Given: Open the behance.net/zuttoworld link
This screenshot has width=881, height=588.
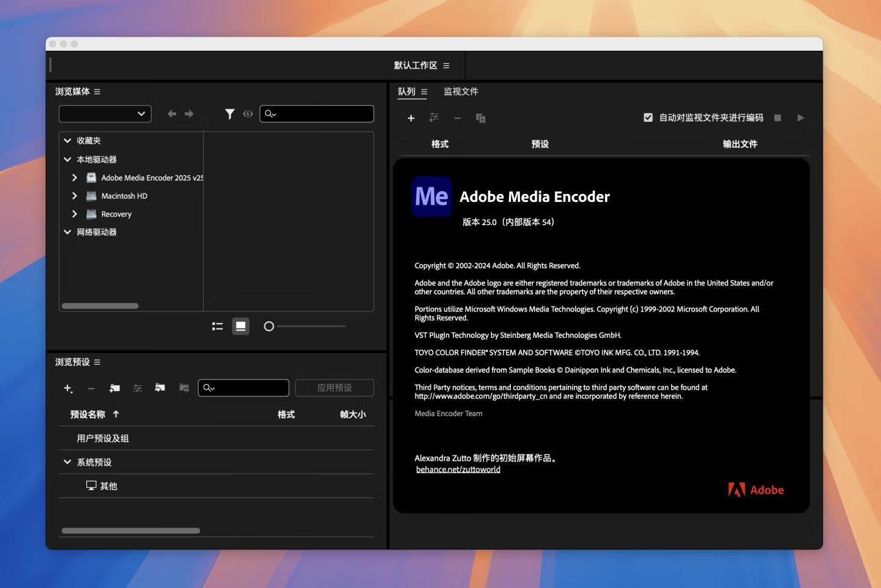Looking at the screenshot, I should click(458, 469).
